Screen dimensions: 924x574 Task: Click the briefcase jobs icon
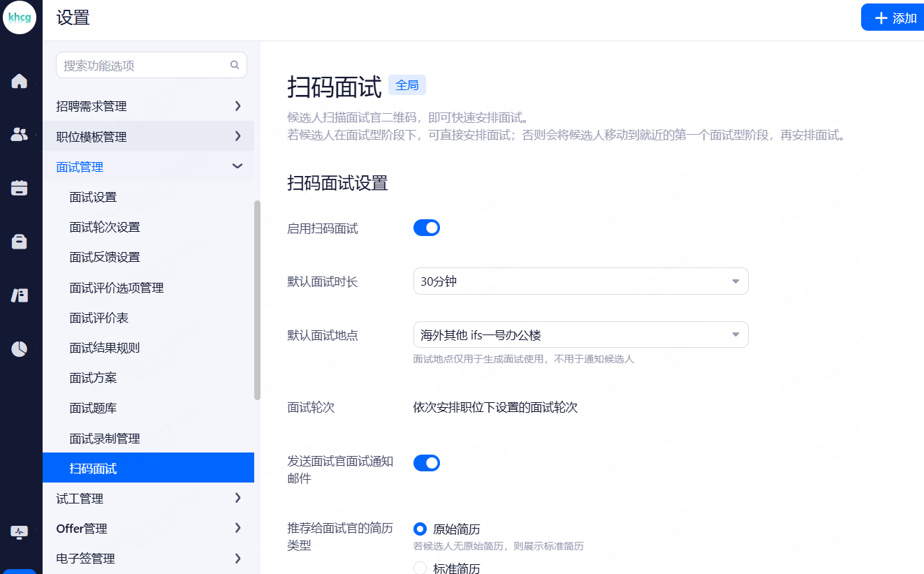[20, 242]
